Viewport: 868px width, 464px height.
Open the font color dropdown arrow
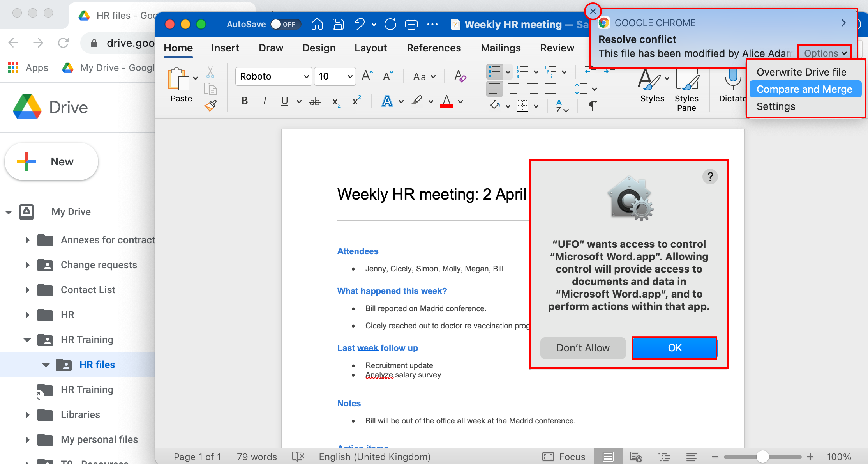(x=460, y=102)
